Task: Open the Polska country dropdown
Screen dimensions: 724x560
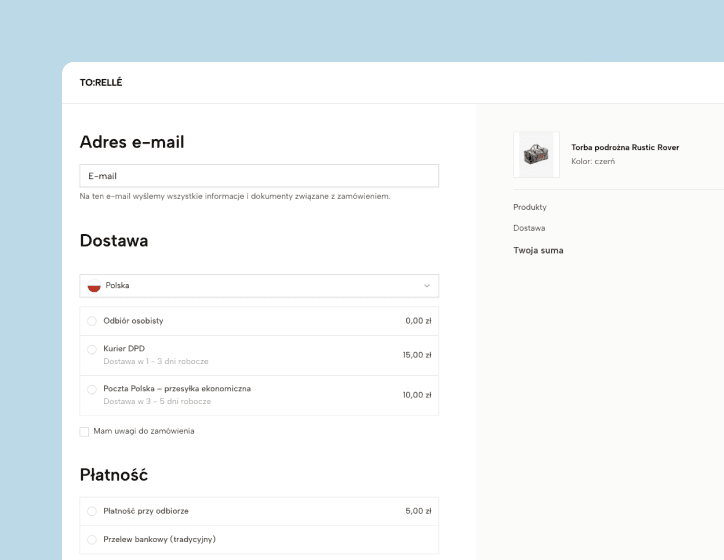Action: [259, 286]
